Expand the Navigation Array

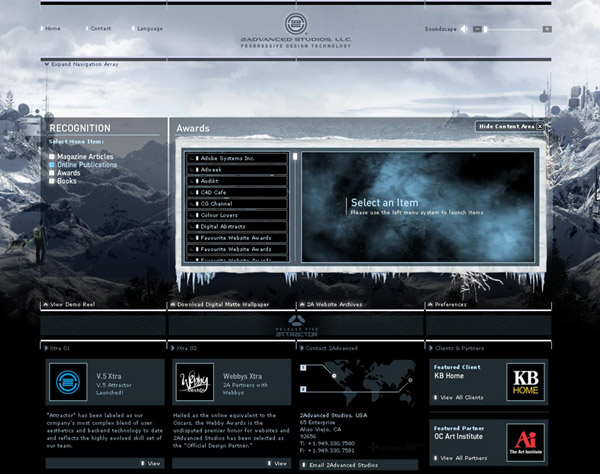tap(82, 64)
